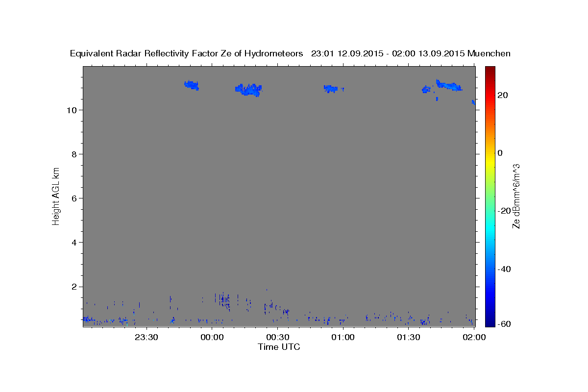Click the height axis label 8
This screenshot has height=392, width=588.
[x=74, y=154]
